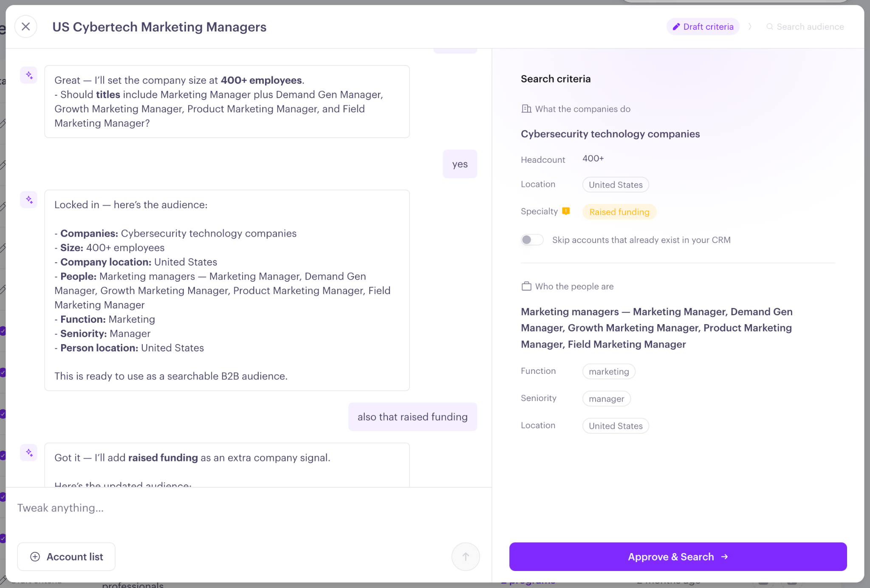Click the AI sparkle avatar next to Got it message
Screen dimensions: 870x588
pos(29,453)
